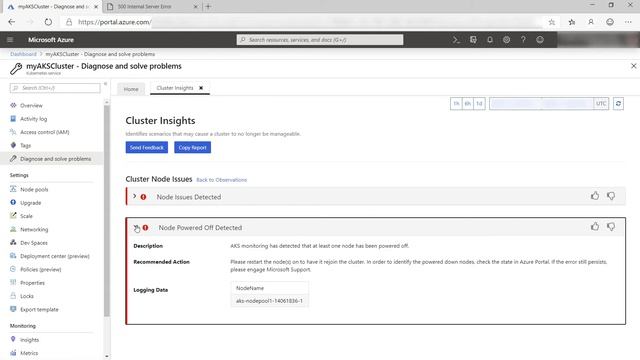The height and width of the screenshot is (360, 640).
Task: Thumbs up the Node Issues Detected insight
Action: pos(595,196)
